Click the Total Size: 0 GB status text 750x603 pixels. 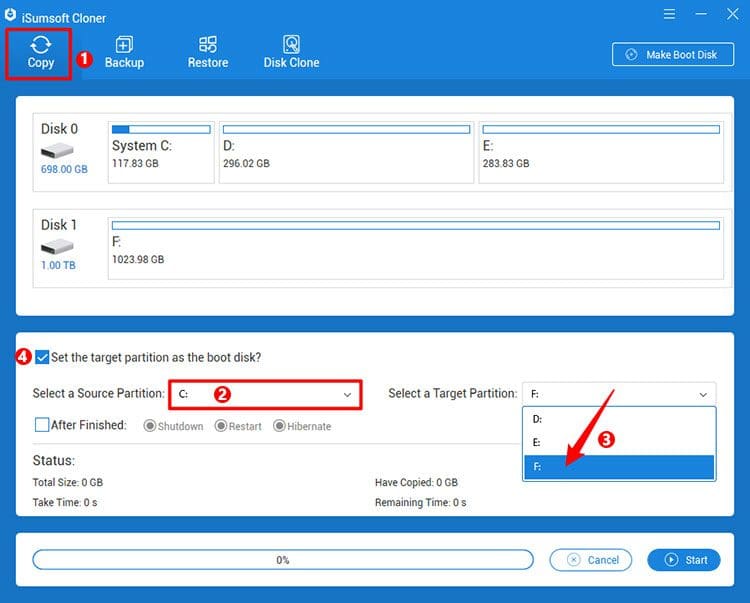[67, 482]
